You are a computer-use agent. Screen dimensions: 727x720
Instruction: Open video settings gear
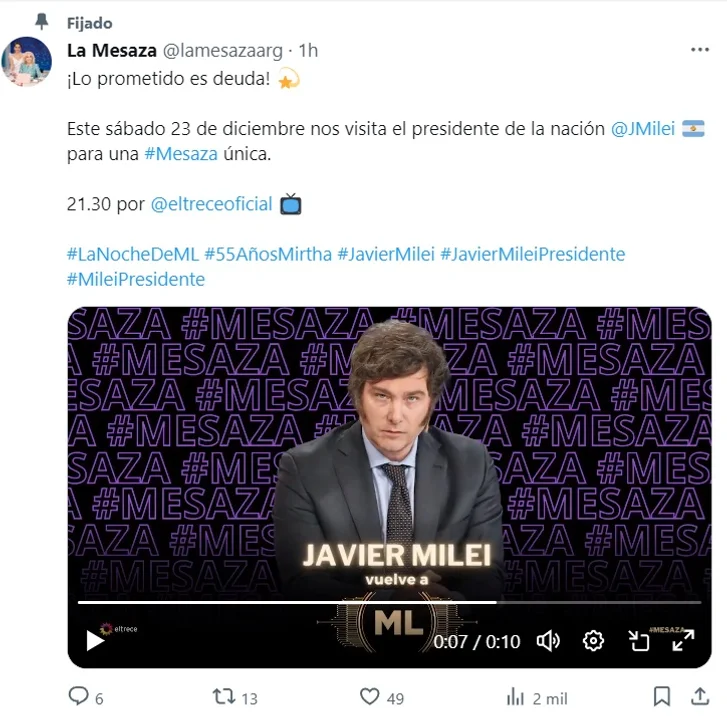coord(593,641)
